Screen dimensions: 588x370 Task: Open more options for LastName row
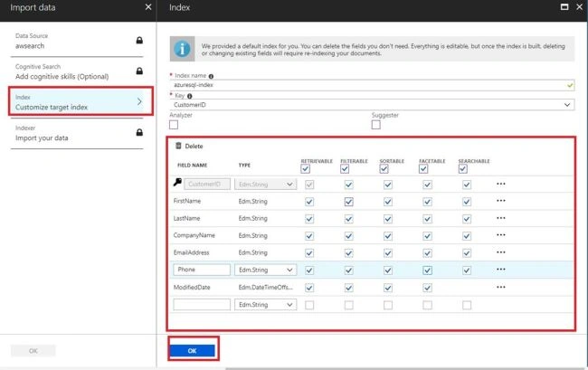(x=500, y=218)
